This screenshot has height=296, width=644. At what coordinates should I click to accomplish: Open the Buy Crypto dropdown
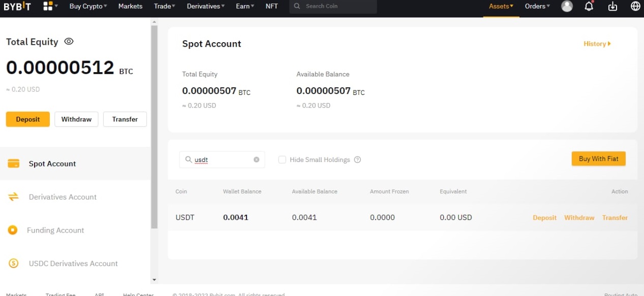(x=87, y=6)
